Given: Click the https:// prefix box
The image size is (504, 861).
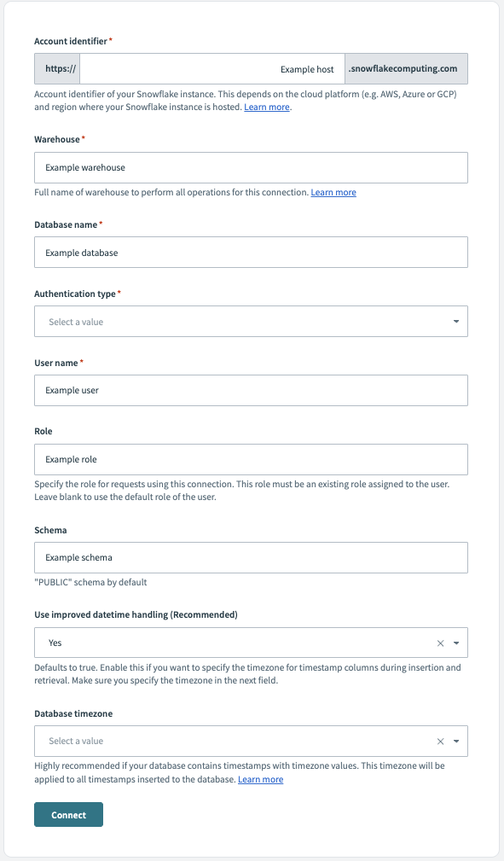Looking at the screenshot, I should [x=53, y=68].
